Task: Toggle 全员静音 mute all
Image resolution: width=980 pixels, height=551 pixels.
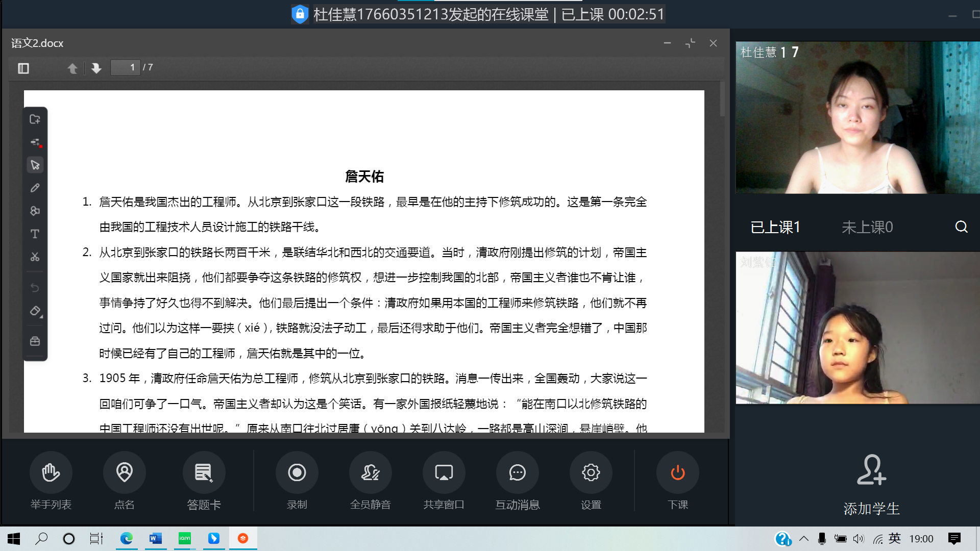Action: 370,481
